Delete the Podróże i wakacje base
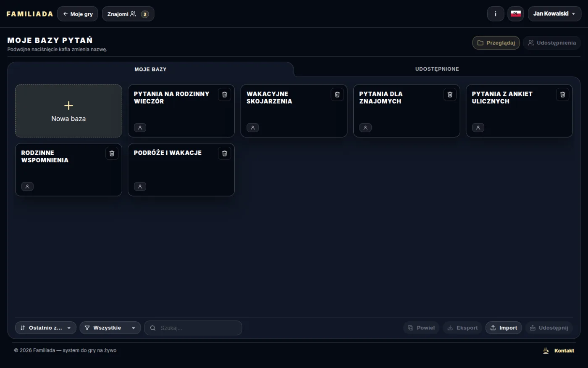Image resolution: width=588 pixels, height=368 pixels. pos(224,154)
